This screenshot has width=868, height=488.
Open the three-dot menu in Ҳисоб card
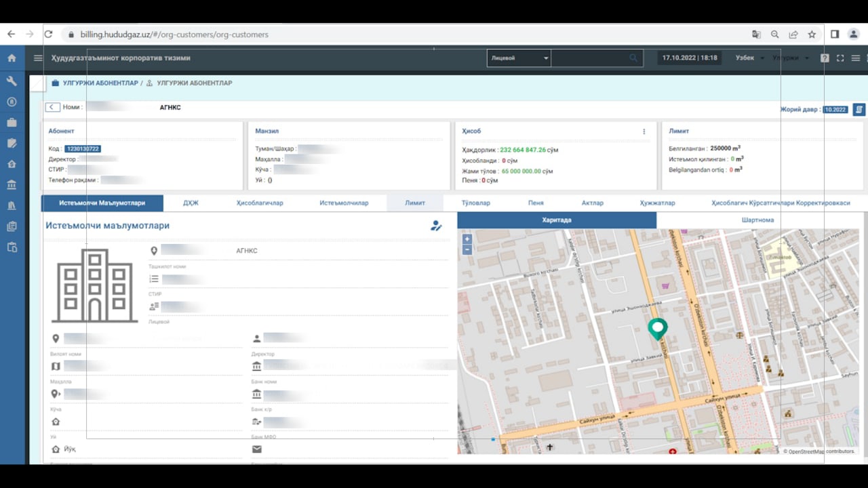(644, 131)
